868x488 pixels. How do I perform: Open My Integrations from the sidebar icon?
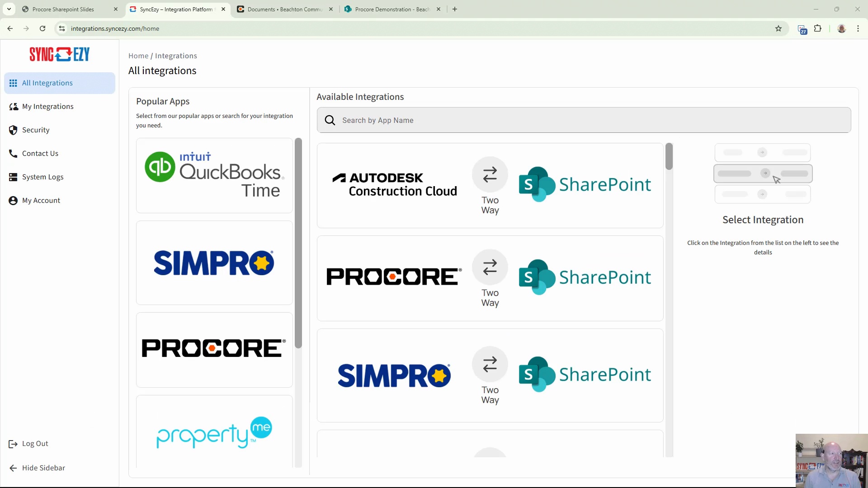pos(13,106)
